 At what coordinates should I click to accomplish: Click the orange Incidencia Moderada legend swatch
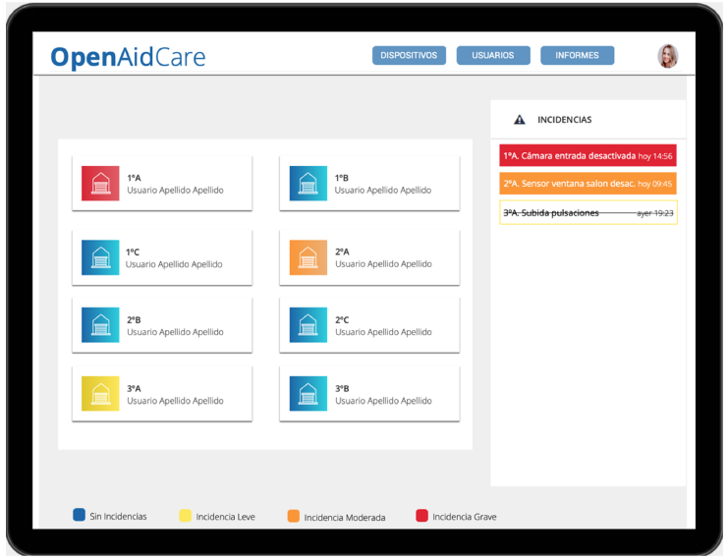tap(294, 516)
